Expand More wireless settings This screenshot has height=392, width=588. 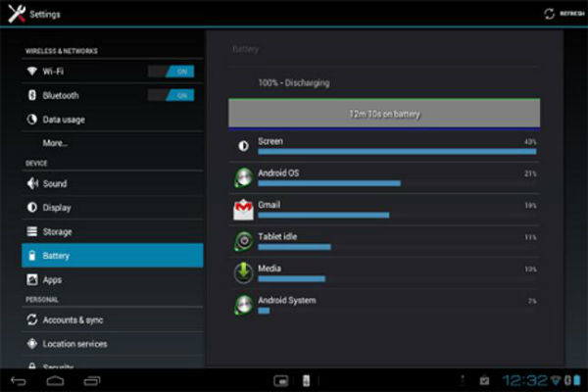pyautogui.click(x=55, y=143)
